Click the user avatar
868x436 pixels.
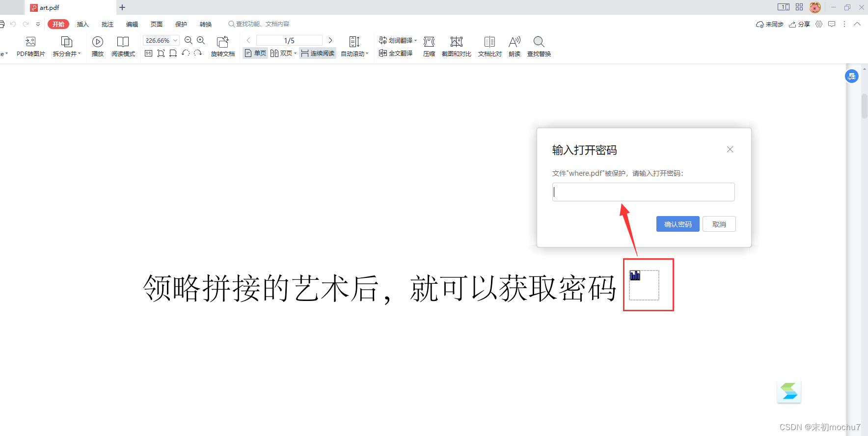pos(815,7)
